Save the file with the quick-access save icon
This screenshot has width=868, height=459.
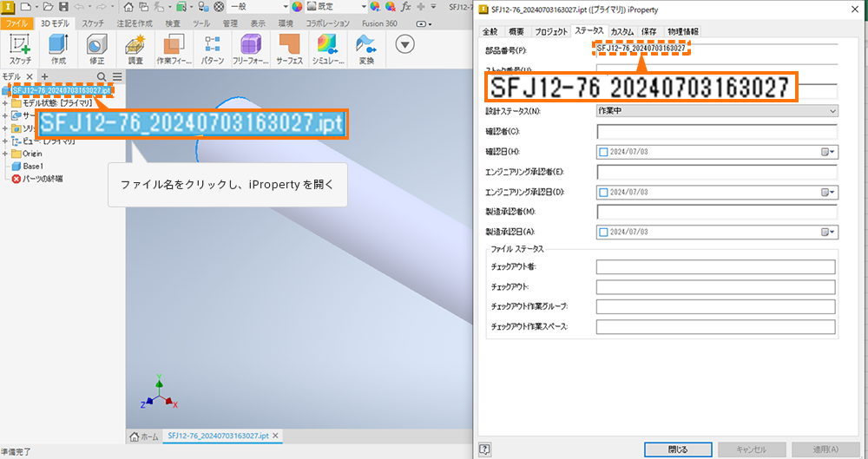pos(62,6)
